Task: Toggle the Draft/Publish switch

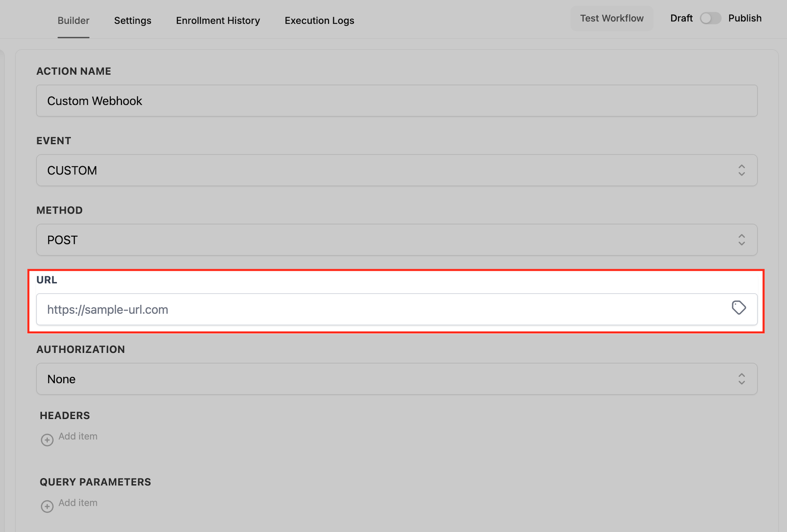Action: click(x=710, y=18)
